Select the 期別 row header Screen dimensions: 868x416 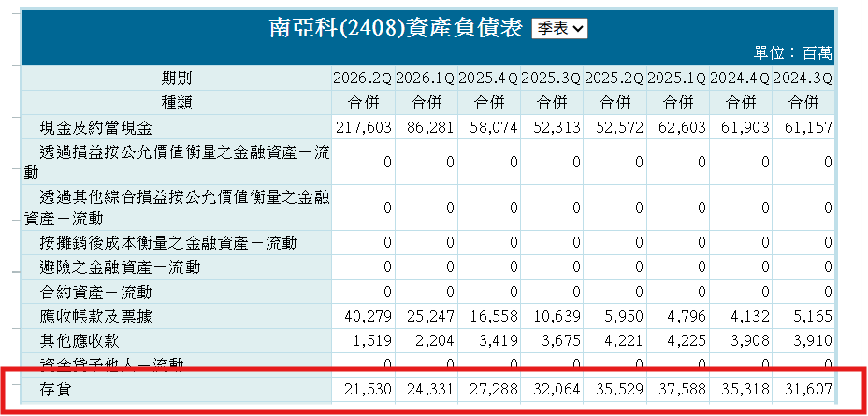point(177,79)
